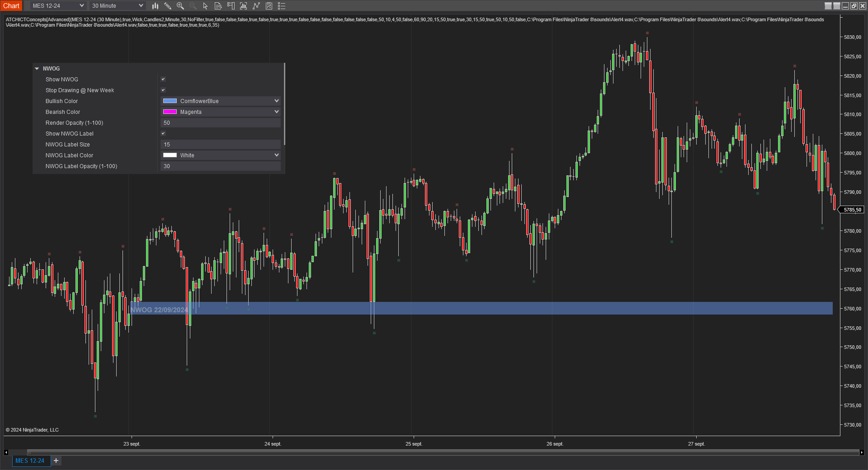Click the scrollbar right arrow

tap(862, 452)
